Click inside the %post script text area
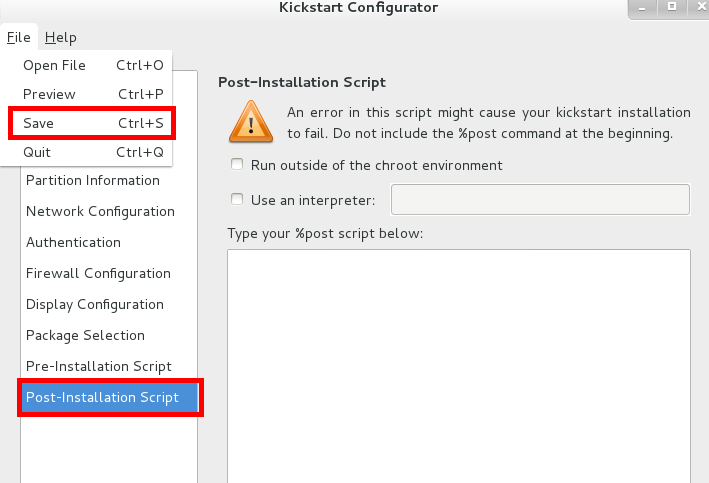Viewport: 709px width, 483px height. (x=459, y=366)
